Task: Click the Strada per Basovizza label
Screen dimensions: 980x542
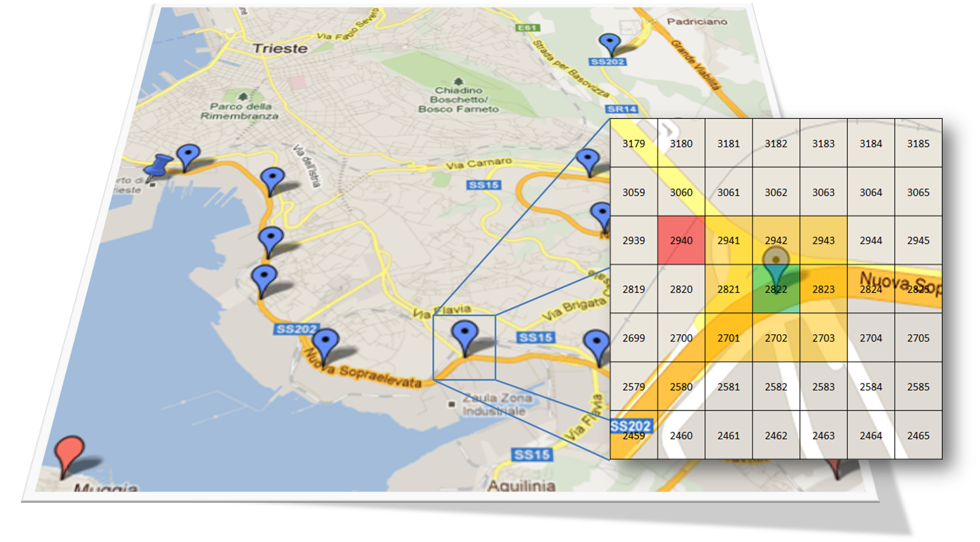Action: [x=570, y=68]
